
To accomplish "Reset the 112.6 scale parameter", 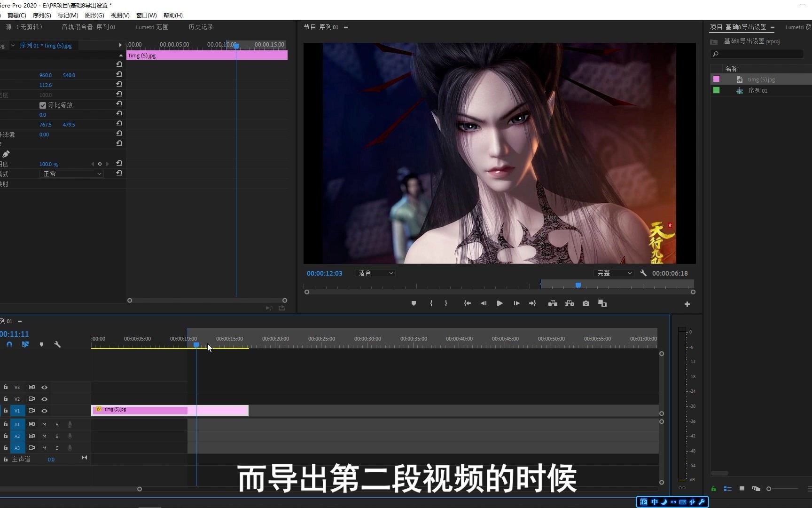I will point(119,84).
